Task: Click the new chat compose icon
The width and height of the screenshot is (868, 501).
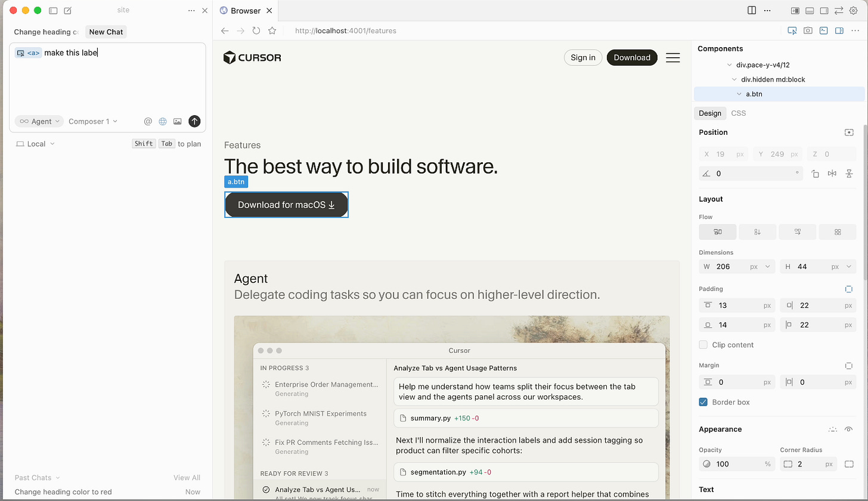Action: [67, 11]
